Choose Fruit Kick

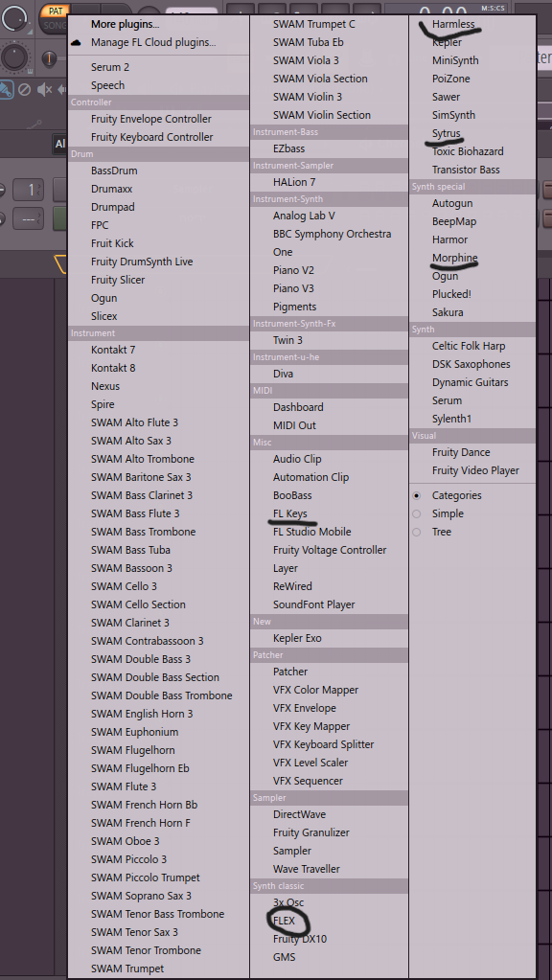click(x=112, y=243)
